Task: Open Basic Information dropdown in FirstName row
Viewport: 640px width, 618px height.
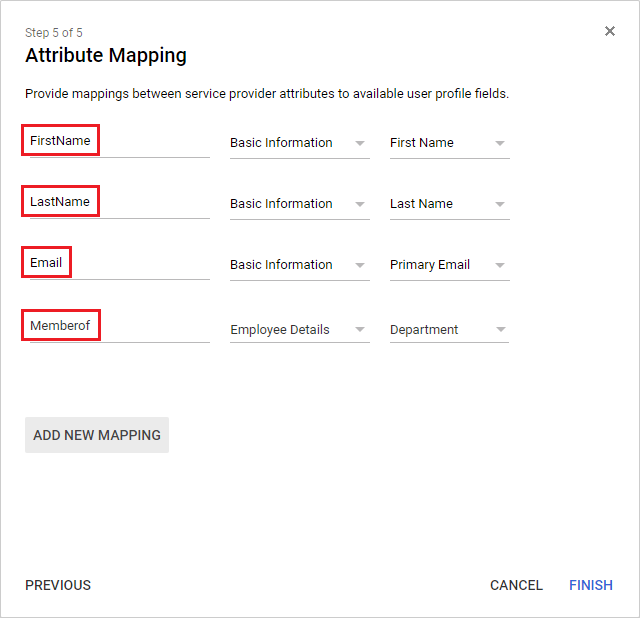Action: pyautogui.click(x=298, y=143)
